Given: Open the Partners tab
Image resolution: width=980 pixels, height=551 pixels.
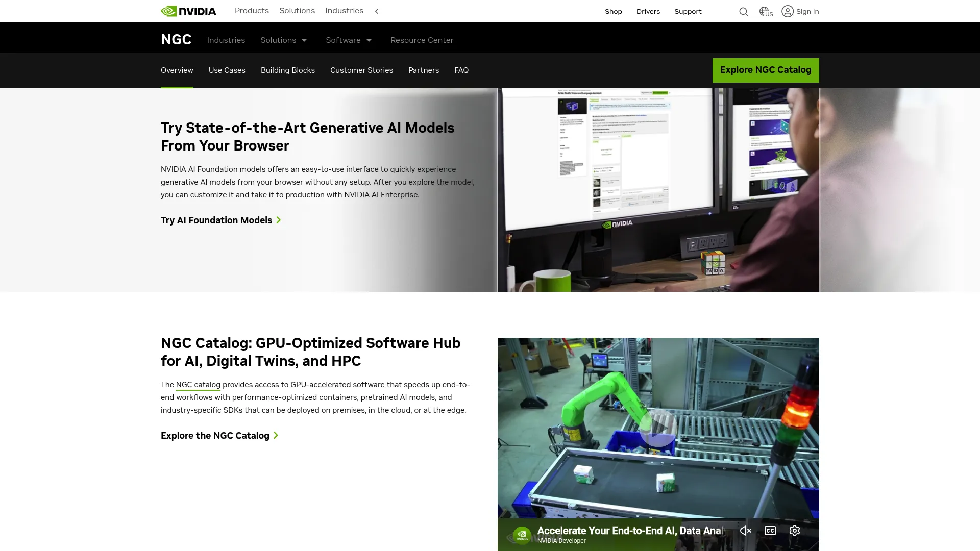Looking at the screenshot, I should (x=424, y=70).
